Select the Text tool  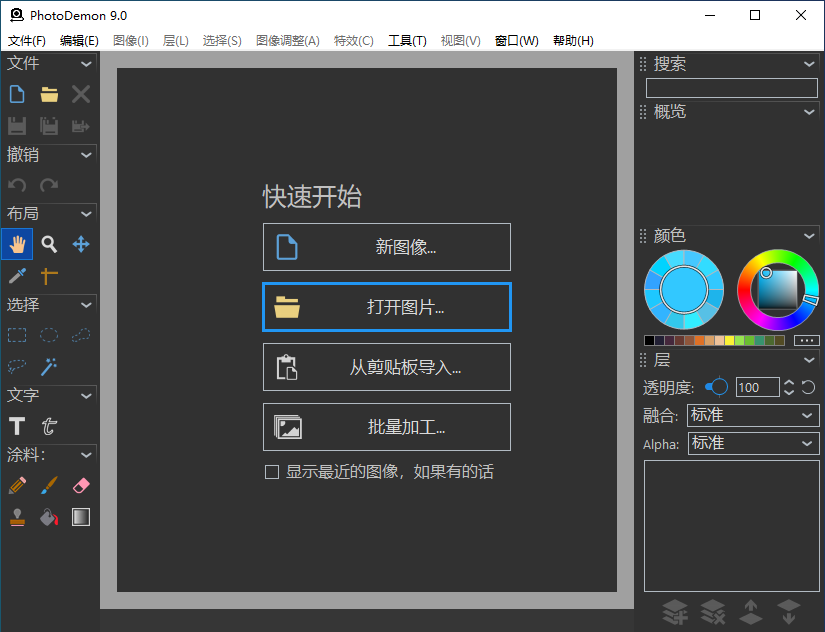16,426
